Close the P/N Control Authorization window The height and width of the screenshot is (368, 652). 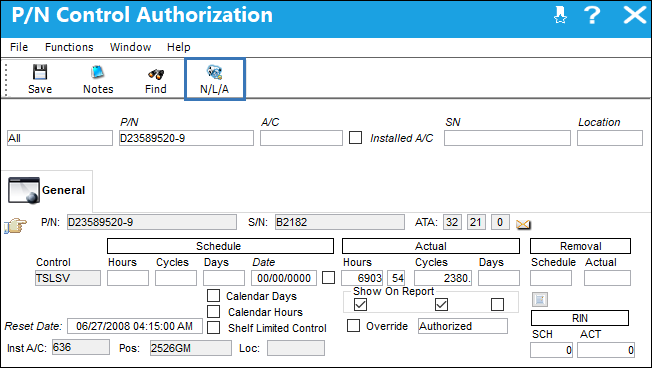coord(635,15)
